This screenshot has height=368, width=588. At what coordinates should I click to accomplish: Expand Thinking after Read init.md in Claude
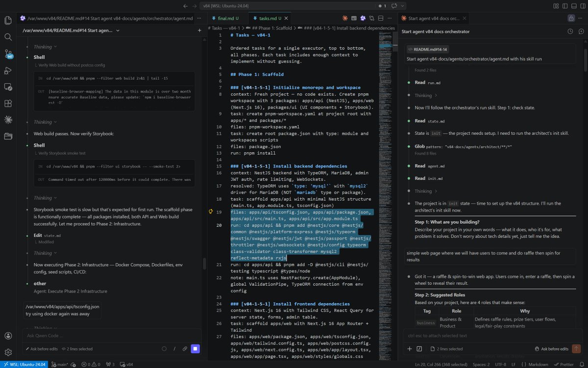[x=426, y=191]
